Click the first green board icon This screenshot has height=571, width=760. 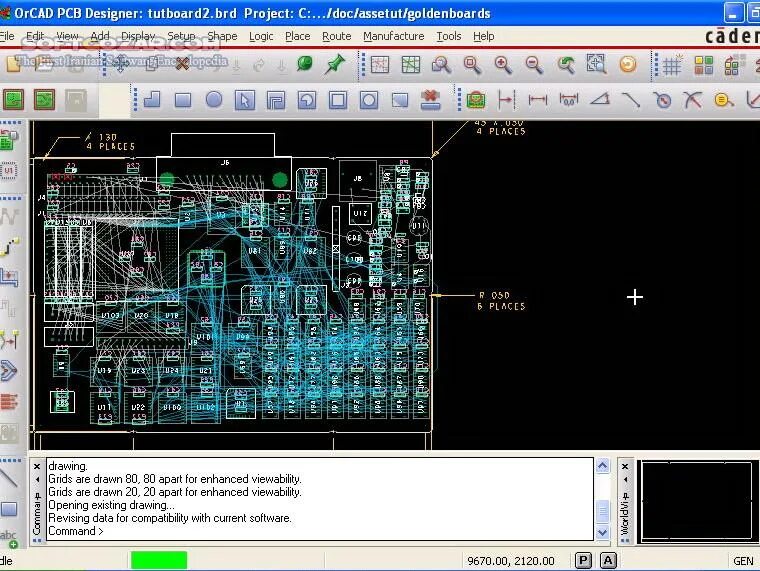pyautogui.click(x=14, y=100)
